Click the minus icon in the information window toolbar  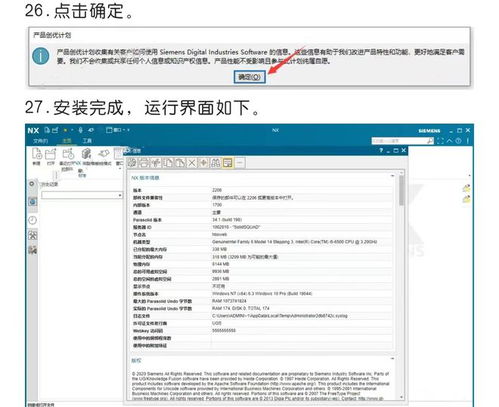click(x=240, y=163)
